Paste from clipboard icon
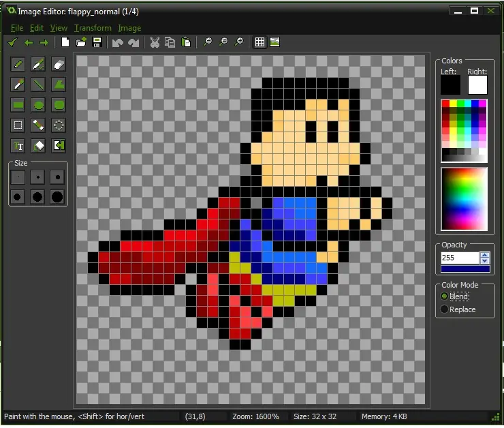This screenshot has width=504, height=428. 186,42
